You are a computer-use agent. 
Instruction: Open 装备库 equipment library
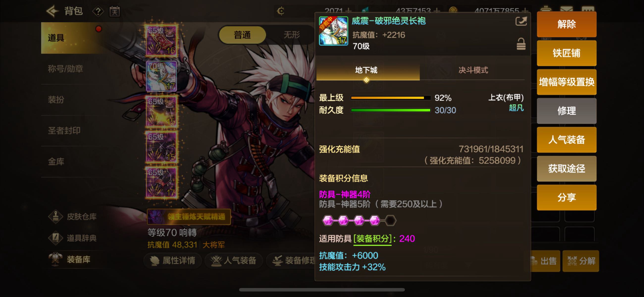click(70, 259)
